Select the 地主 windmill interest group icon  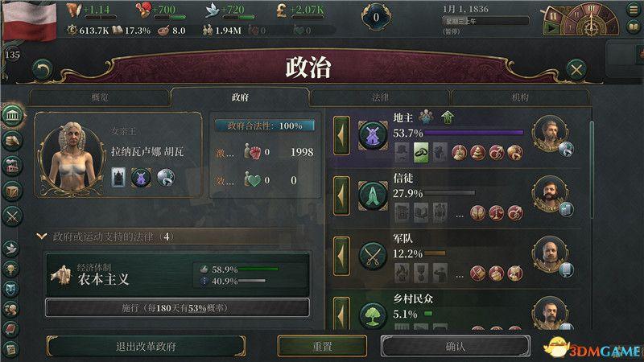click(x=373, y=135)
